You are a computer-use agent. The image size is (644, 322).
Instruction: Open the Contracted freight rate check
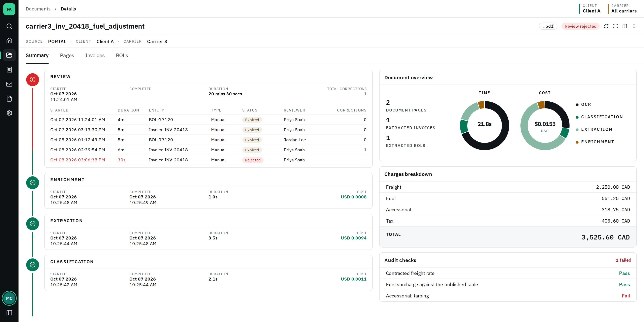click(x=508, y=273)
